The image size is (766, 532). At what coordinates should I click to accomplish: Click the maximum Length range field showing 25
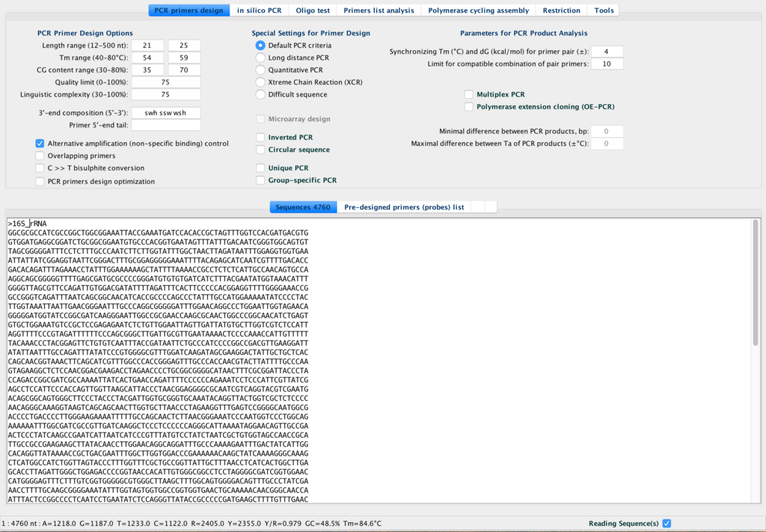pyautogui.click(x=184, y=46)
